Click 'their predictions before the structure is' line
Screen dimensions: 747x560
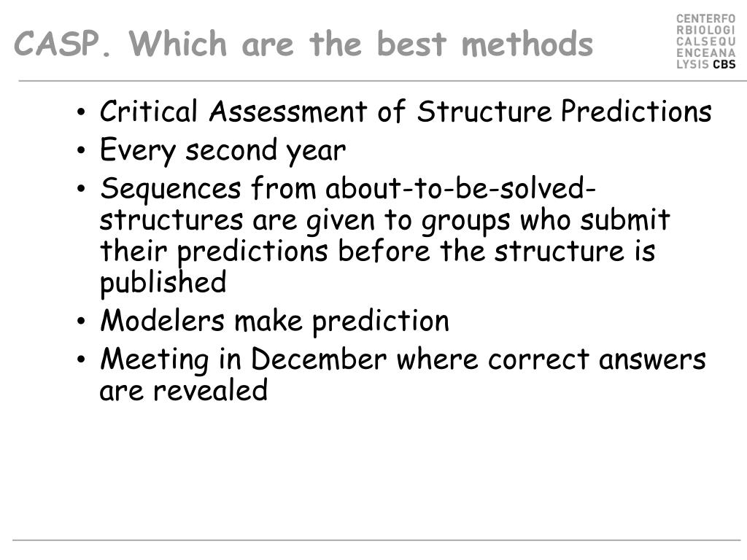point(377,252)
